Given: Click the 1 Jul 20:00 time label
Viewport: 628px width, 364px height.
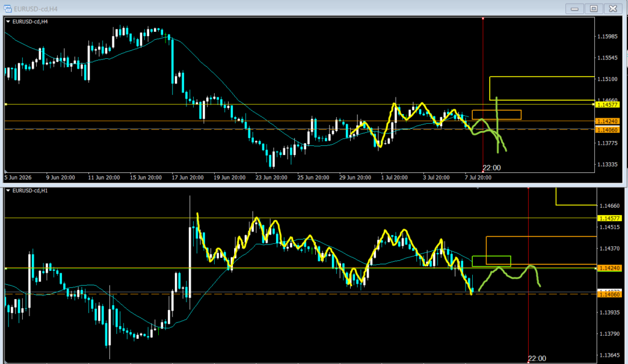Looking at the screenshot, I should [x=394, y=178].
